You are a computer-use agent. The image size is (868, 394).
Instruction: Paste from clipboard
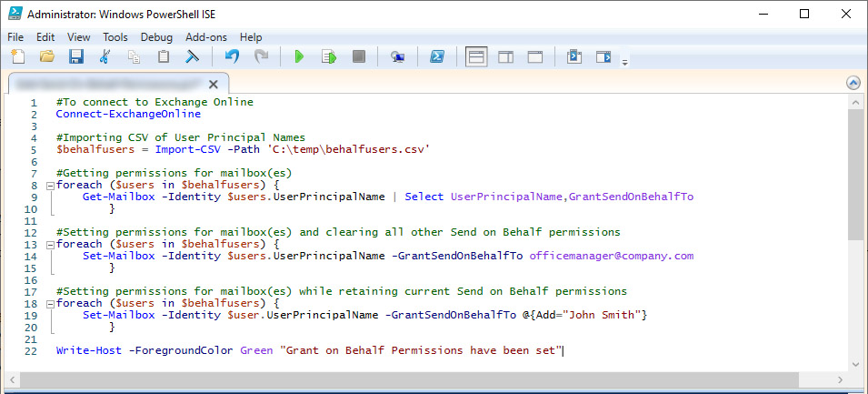tap(164, 56)
